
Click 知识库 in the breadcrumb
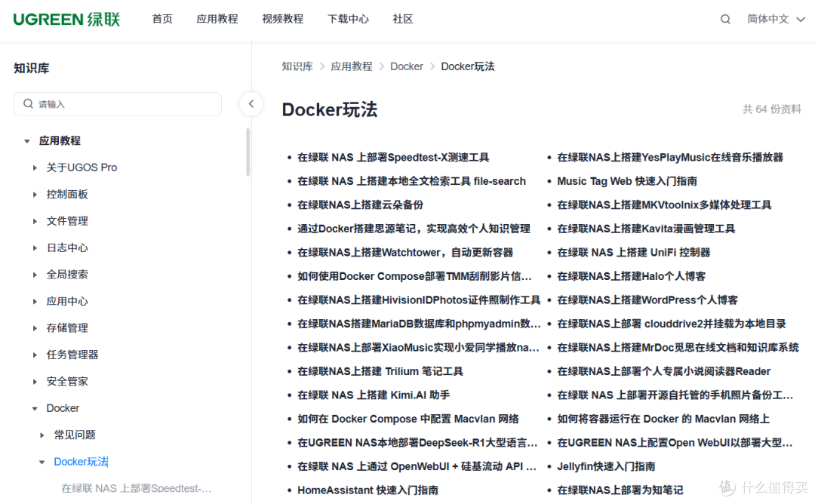[x=297, y=66]
